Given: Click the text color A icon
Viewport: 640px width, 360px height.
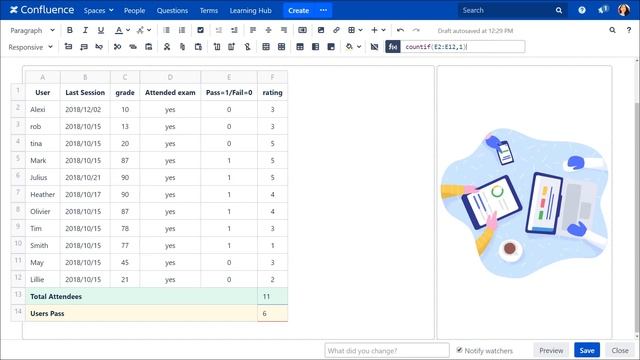Looking at the screenshot, I should (119, 30).
